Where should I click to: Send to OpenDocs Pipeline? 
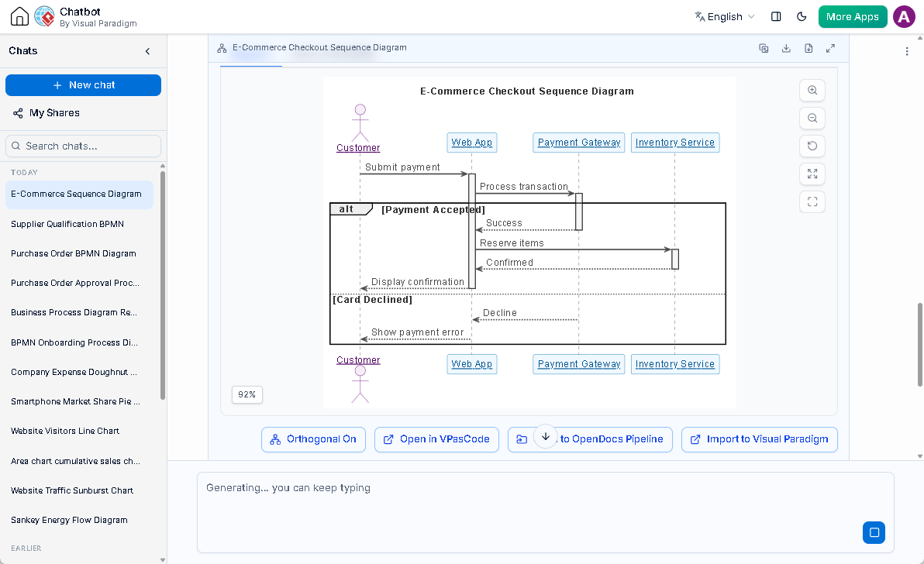click(x=590, y=439)
